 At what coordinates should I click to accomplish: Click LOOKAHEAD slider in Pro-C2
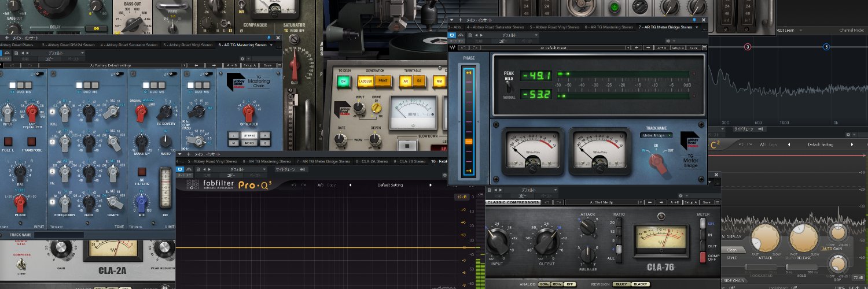coord(760,267)
